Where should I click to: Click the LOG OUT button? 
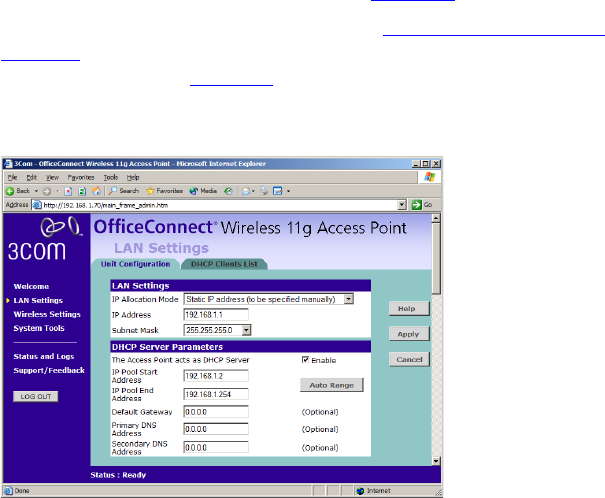[x=36, y=397]
